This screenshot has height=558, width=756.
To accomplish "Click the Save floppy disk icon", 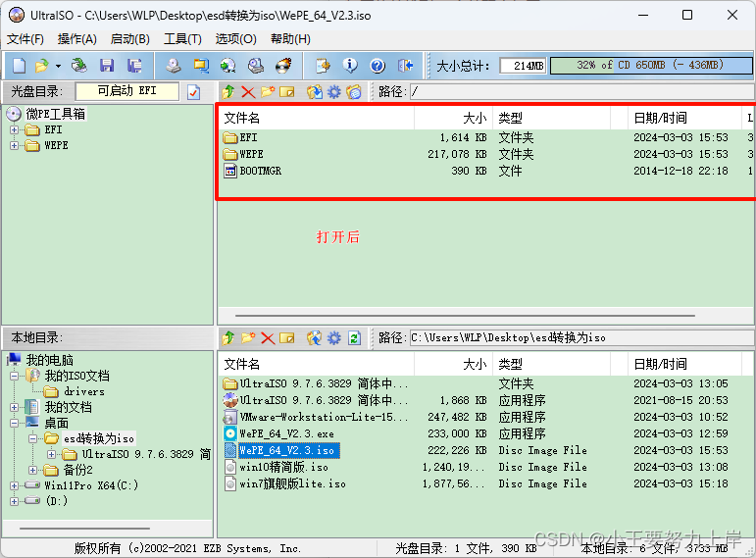I will (107, 66).
